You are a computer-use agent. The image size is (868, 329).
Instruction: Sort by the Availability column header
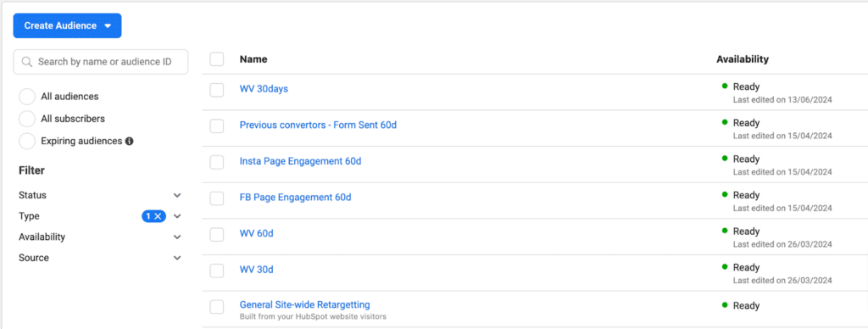(x=743, y=59)
